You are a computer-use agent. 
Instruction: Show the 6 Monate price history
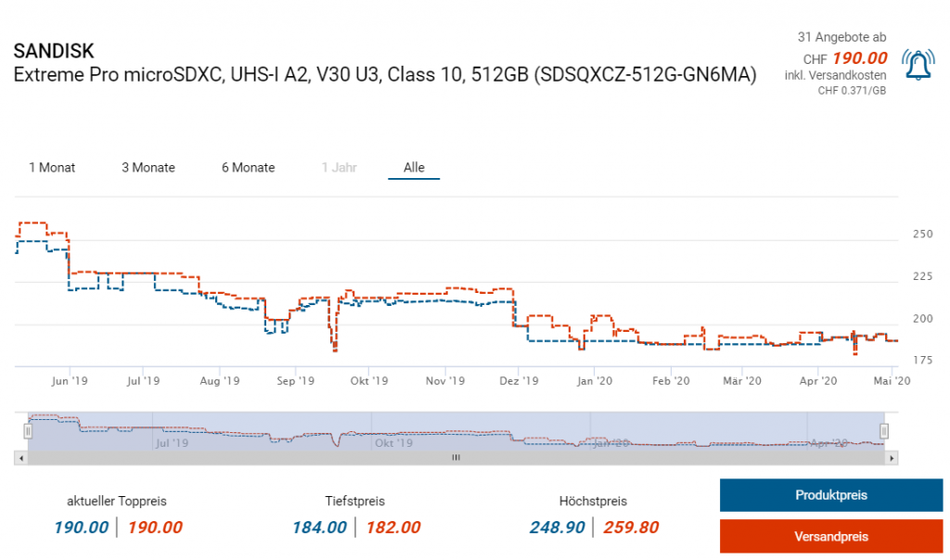(248, 168)
